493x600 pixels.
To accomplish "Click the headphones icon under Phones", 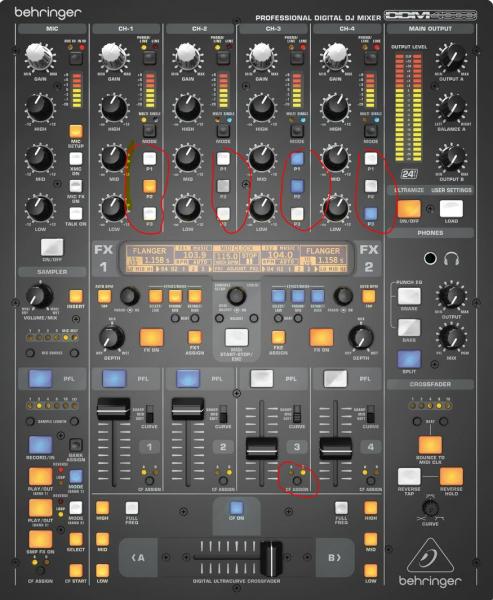I will point(451,259).
